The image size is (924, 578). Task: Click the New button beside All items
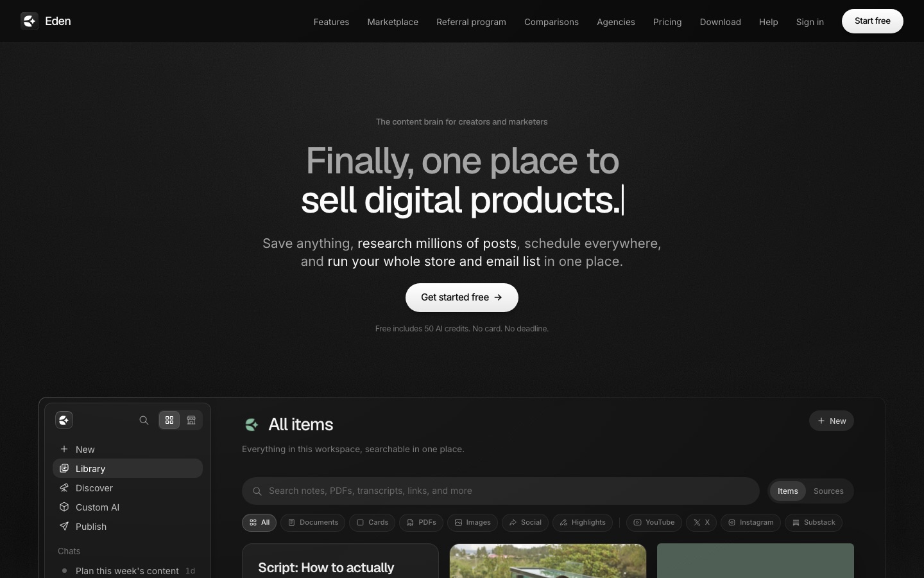click(x=832, y=421)
